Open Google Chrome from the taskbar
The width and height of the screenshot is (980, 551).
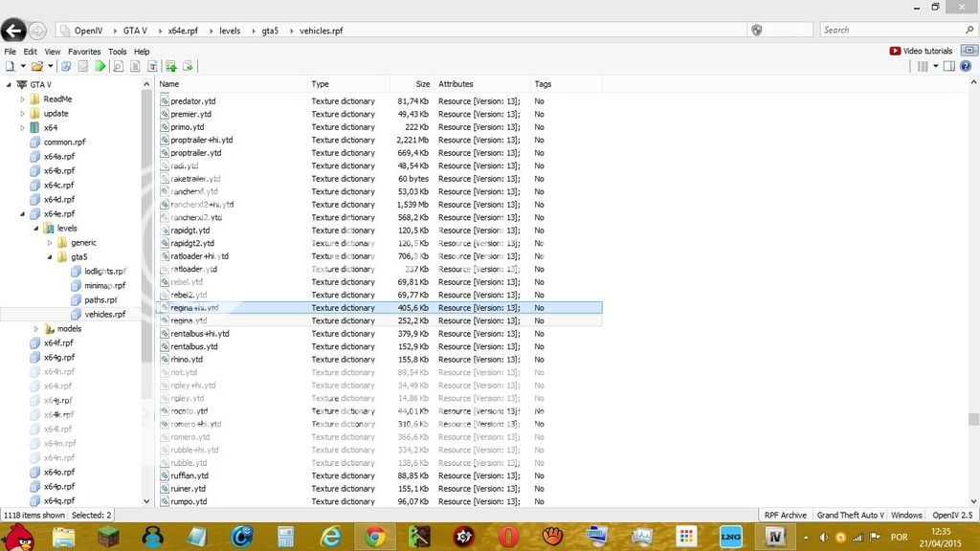pos(374,537)
